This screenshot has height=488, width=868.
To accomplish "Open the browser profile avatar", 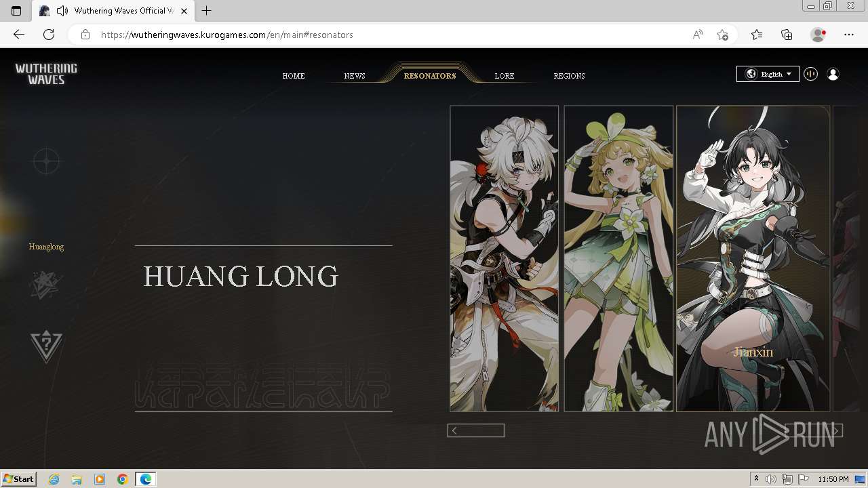I will coord(818,35).
